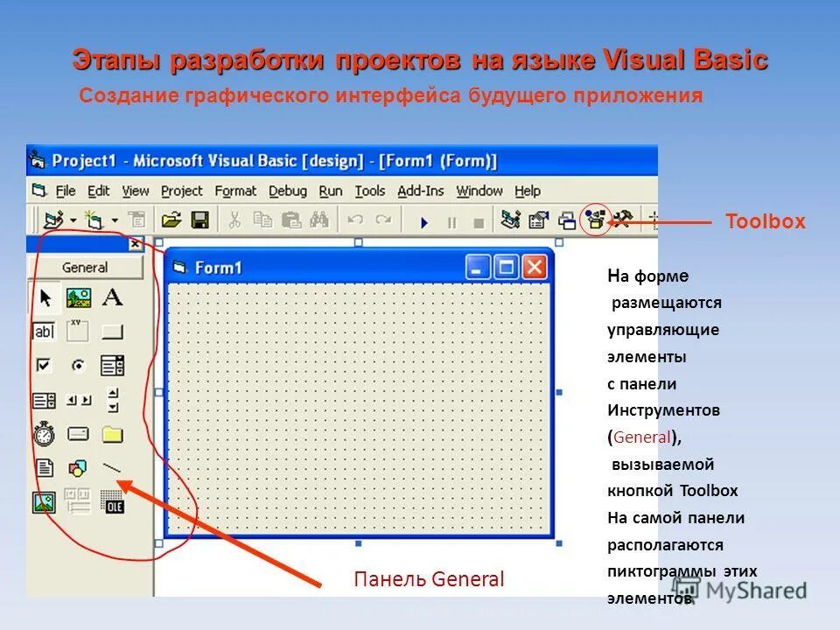840x630 pixels.
Task: Select the DriveListBox control tool
Action: pyautogui.click(x=78, y=433)
